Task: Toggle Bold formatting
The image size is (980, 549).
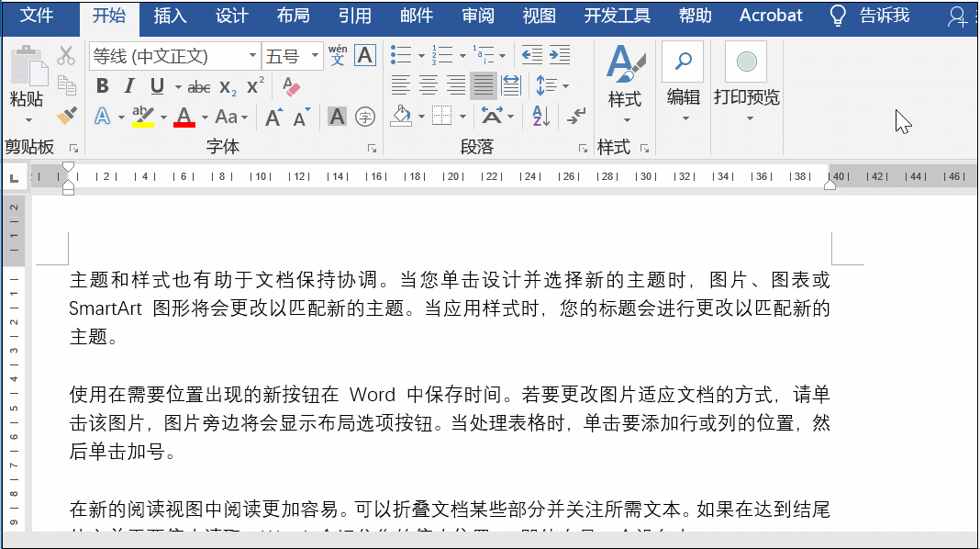Action: (x=103, y=86)
